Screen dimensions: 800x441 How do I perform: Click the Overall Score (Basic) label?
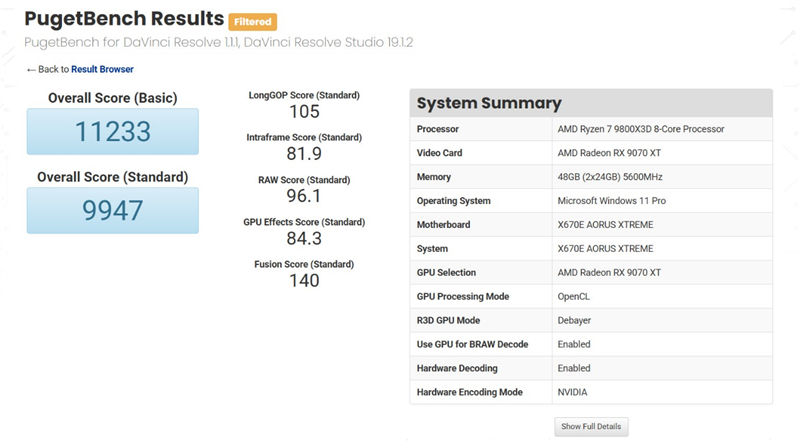[x=113, y=98]
